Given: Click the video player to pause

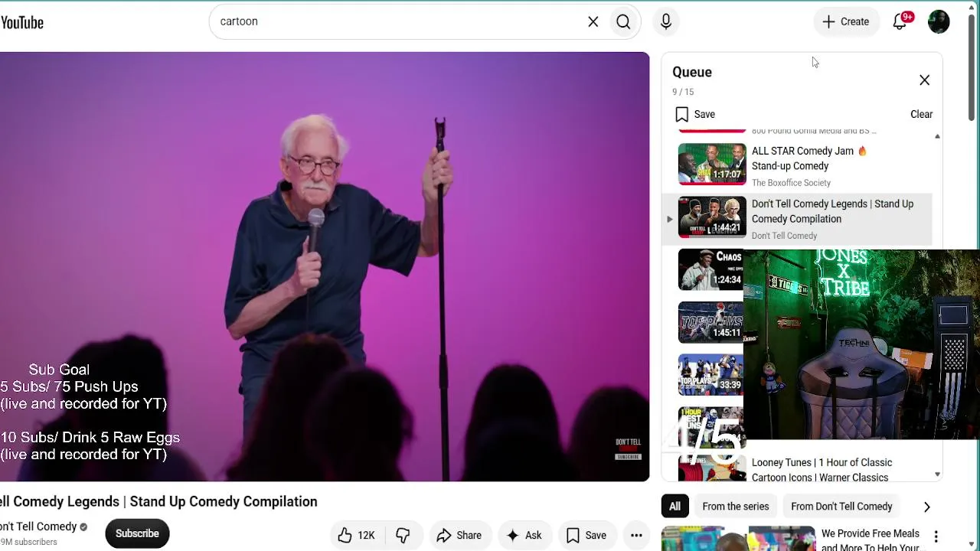Looking at the screenshot, I should (325, 266).
